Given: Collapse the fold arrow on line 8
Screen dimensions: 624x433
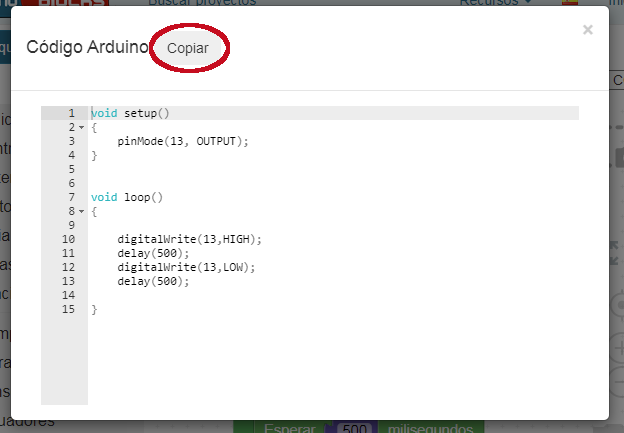Looking at the screenshot, I should pos(82,211).
